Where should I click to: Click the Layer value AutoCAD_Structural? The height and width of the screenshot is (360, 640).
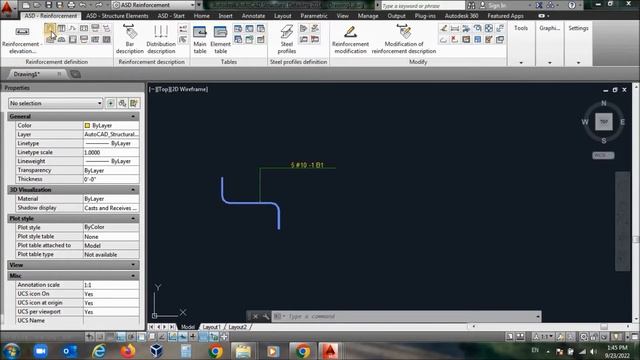point(111,134)
